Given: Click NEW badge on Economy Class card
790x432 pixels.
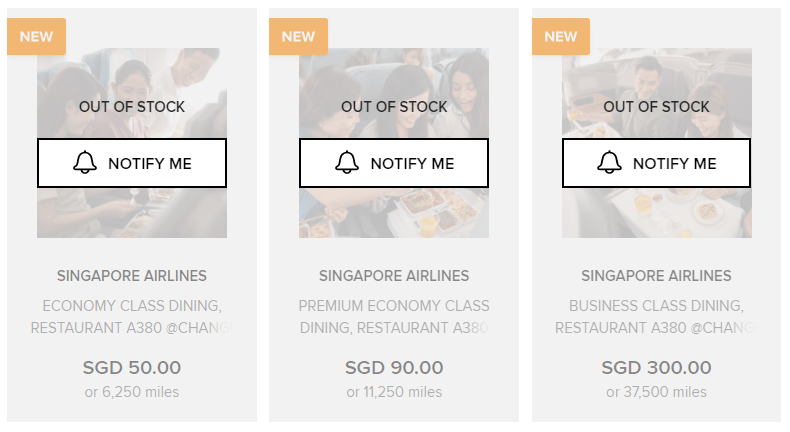Looking at the screenshot, I should pyautogui.click(x=36, y=37).
